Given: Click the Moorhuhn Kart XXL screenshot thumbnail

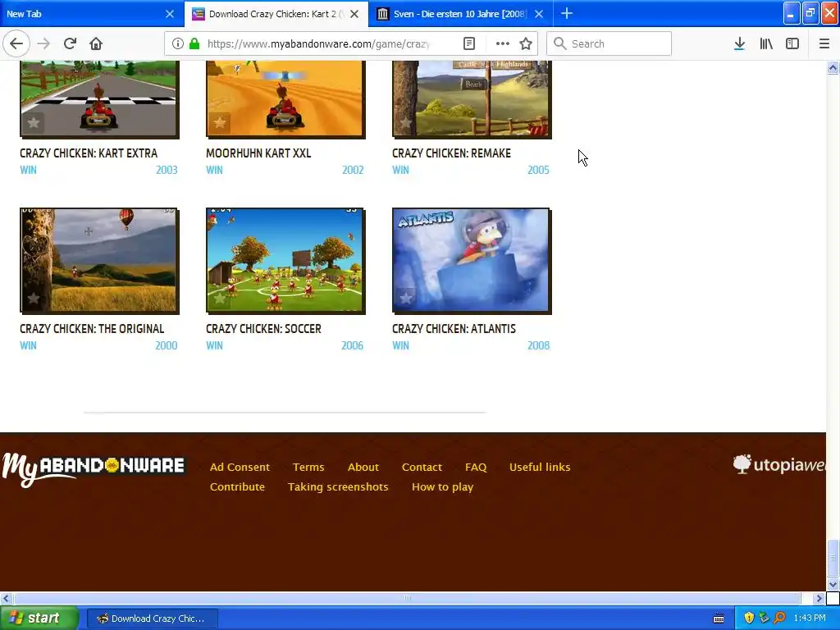Looking at the screenshot, I should (285, 99).
